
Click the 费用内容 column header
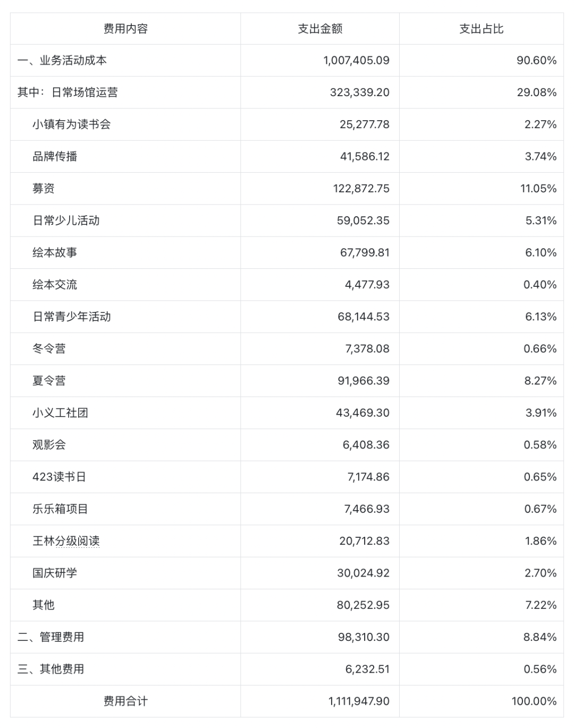[125, 29]
